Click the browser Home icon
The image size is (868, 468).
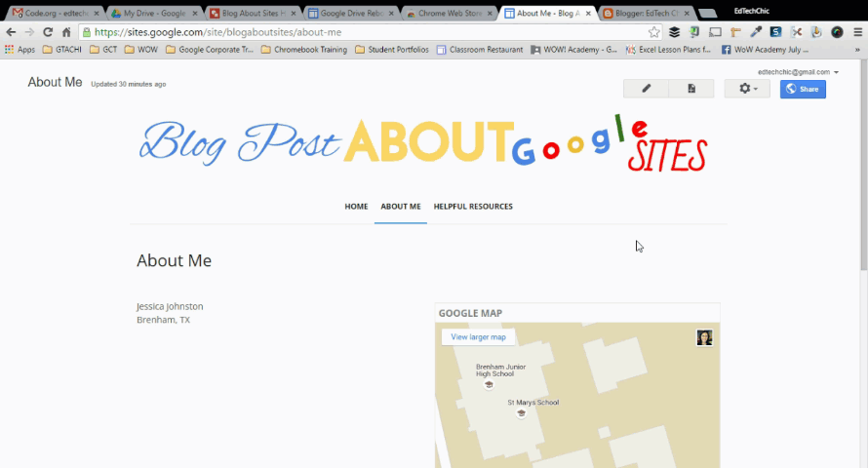(66, 32)
